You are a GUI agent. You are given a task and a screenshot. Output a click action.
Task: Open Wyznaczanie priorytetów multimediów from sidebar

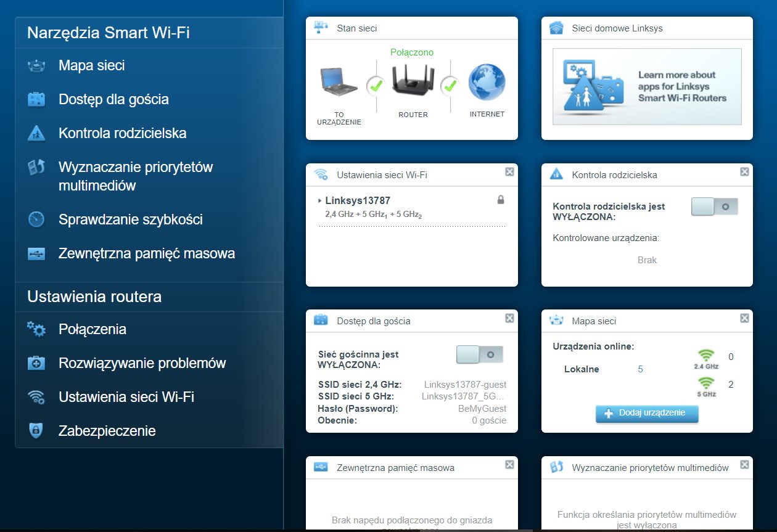[136, 176]
